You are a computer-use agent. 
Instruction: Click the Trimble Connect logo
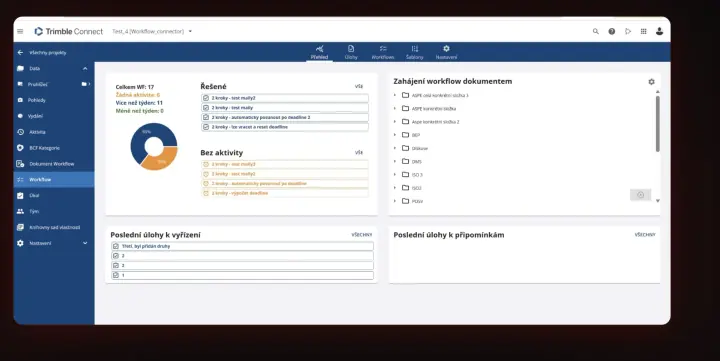pyautogui.click(x=69, y=31)
